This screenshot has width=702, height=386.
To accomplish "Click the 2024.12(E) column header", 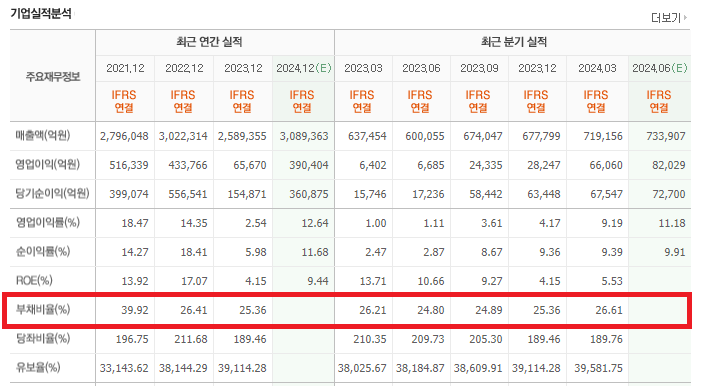I will pyautogui.click(x=304, y=68).
